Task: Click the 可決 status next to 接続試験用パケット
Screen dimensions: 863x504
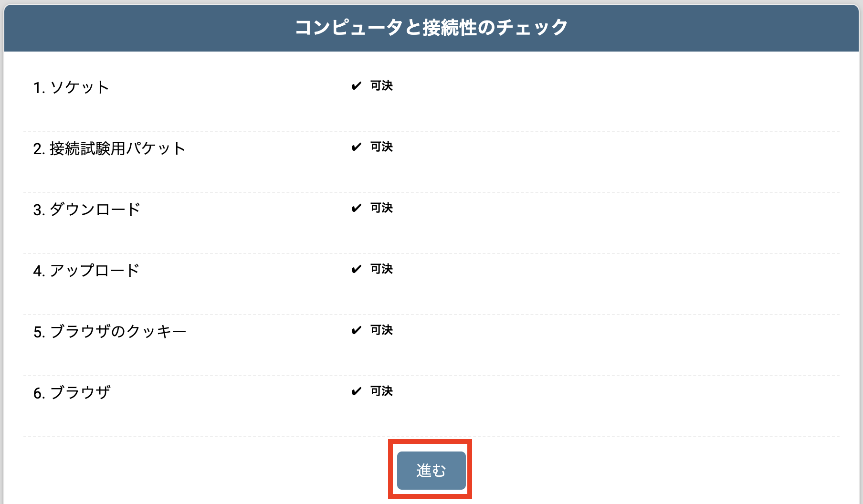Action: click(x=381, y=147)
